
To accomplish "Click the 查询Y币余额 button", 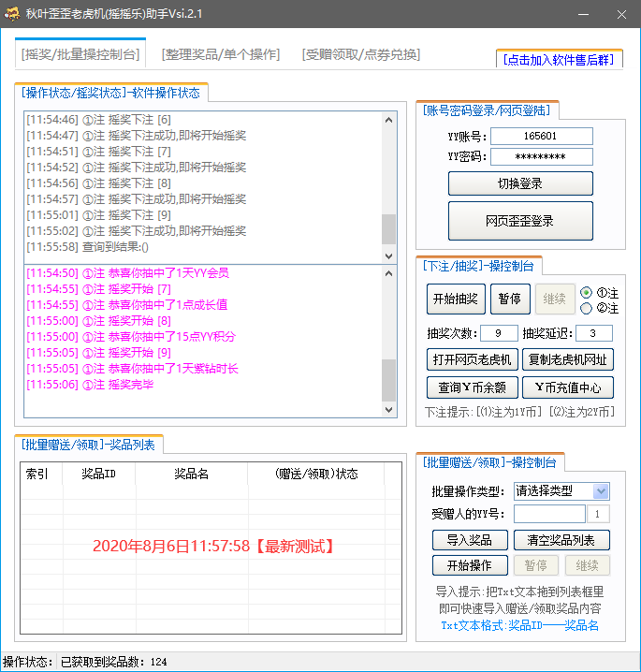I will [472, 387].
